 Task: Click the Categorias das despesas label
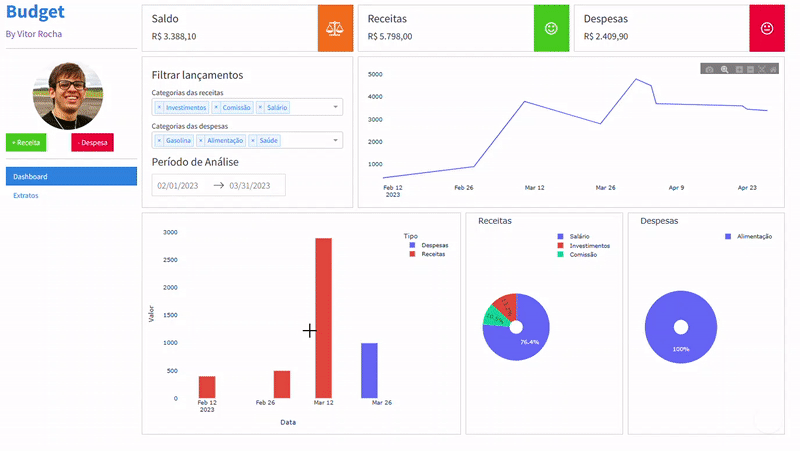[190, 126]
